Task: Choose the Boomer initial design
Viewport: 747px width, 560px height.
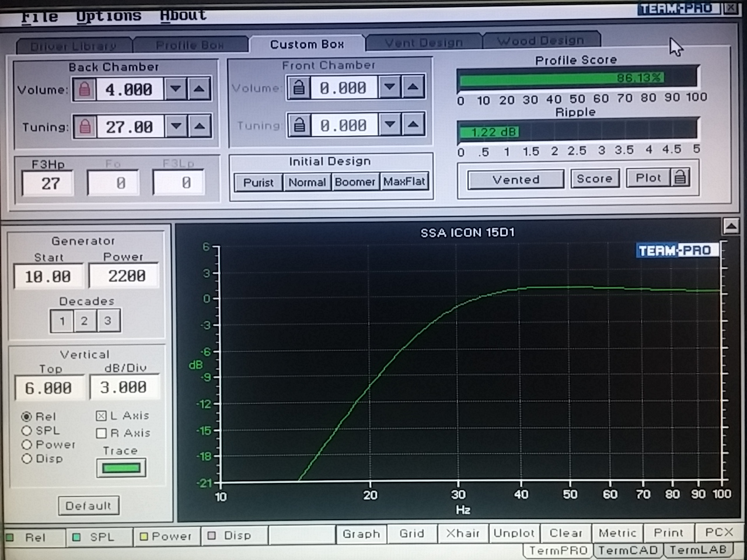Action: 355,182
